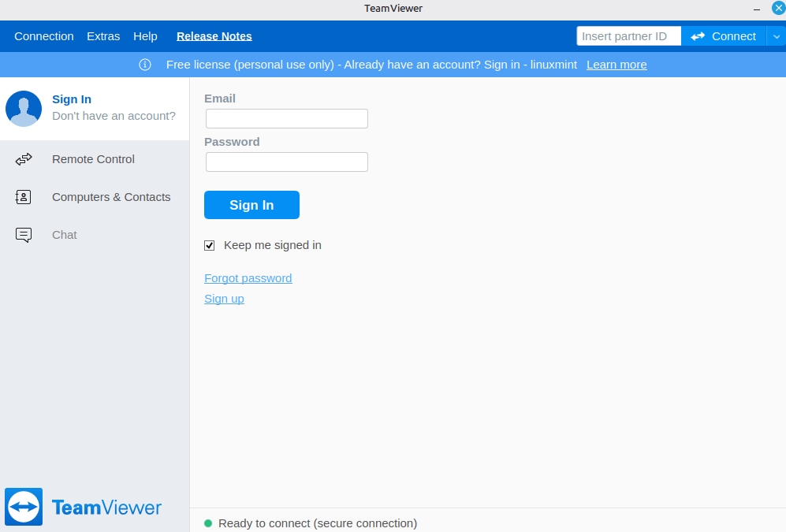
Task: Open the Forgot password link
Action: 248,277
